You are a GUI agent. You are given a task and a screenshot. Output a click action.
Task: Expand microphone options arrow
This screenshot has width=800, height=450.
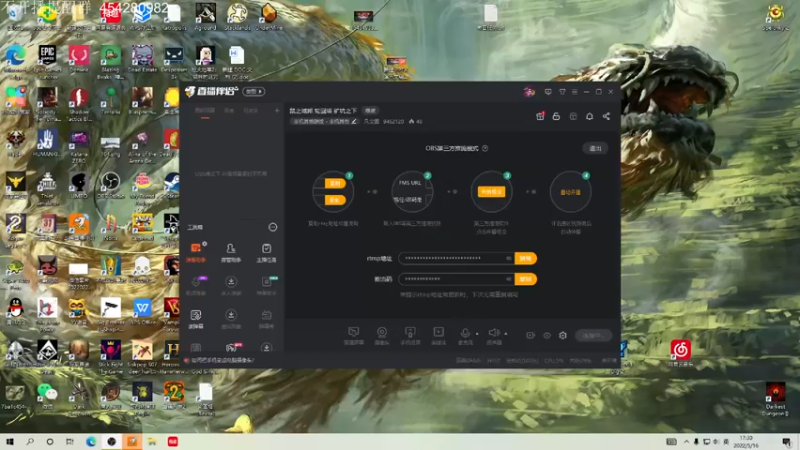coord(477,334)
